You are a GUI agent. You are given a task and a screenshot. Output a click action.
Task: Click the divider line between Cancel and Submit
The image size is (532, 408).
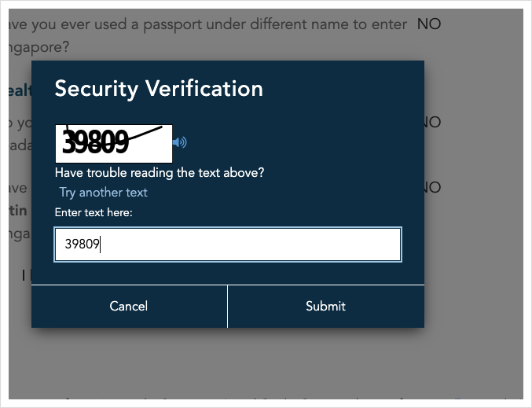[x=227, y=306]
